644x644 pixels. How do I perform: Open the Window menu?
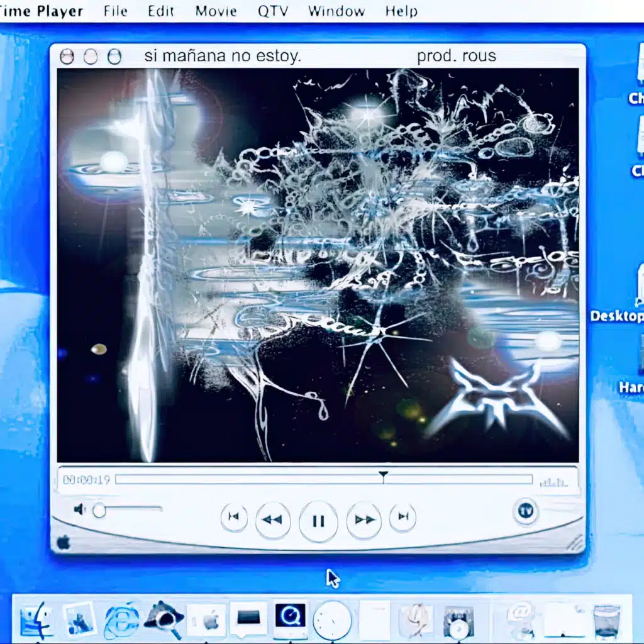pyautogui.click(x=336, y=11)
